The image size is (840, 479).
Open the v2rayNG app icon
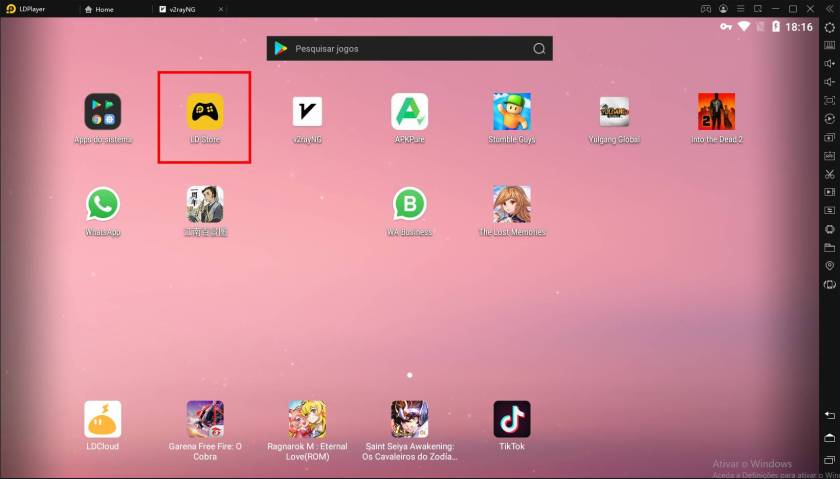[x=308, y=111]
